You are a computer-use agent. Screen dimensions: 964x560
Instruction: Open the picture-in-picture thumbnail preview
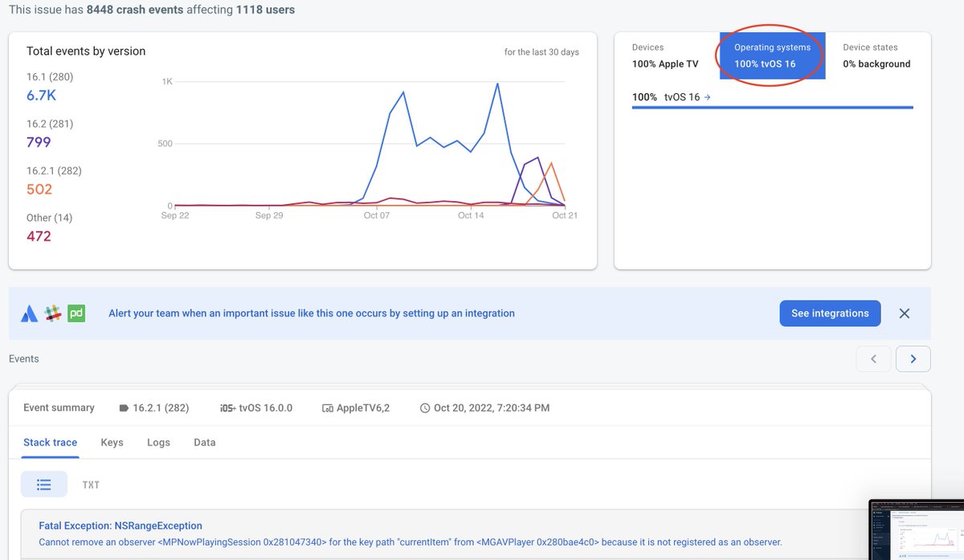(x=917, y=529)
